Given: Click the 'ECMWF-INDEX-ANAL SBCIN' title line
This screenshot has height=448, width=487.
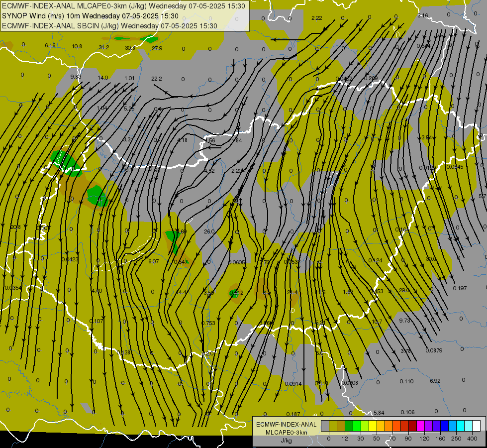Looking at the screenshot, I should click(x=109, y=26).
